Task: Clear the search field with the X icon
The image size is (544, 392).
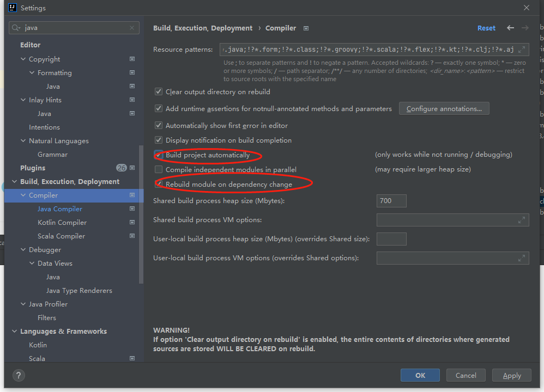Action: click(132, 28)
